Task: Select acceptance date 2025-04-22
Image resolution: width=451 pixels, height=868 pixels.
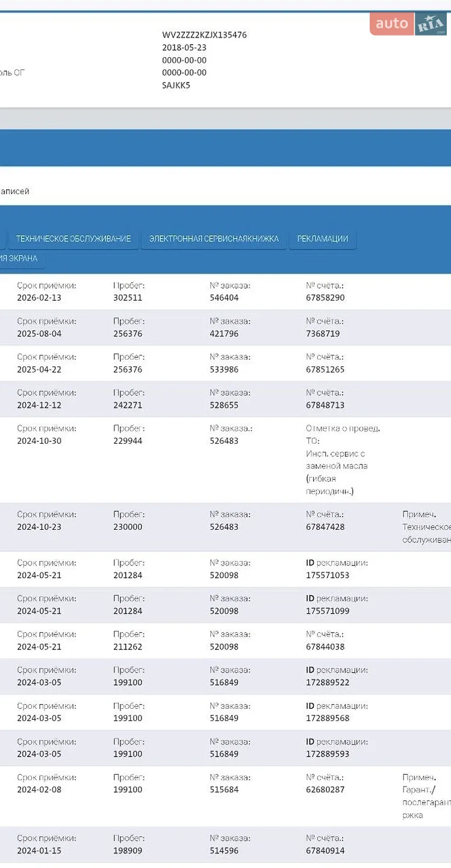Action: point(39,370)
